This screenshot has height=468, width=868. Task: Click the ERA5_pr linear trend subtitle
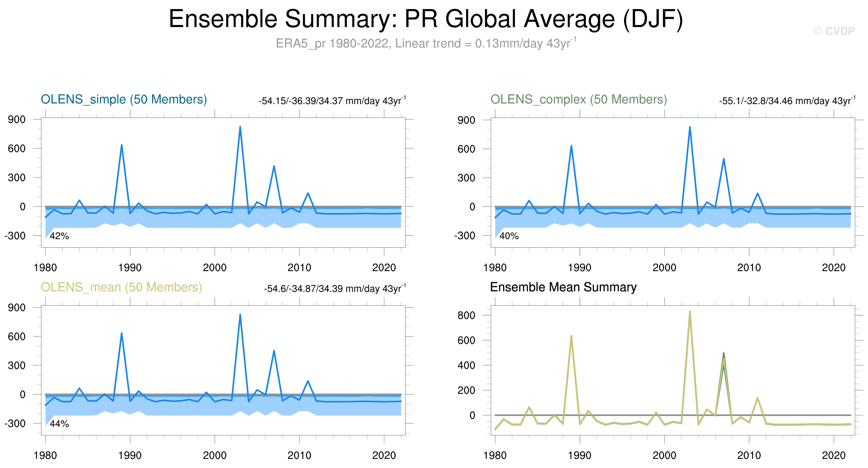point(426,43)
